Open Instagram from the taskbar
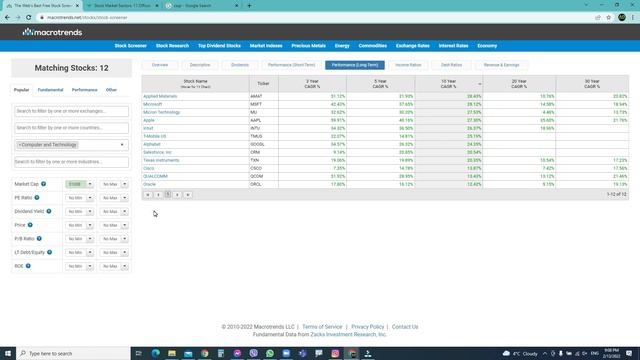 (335, 353)
